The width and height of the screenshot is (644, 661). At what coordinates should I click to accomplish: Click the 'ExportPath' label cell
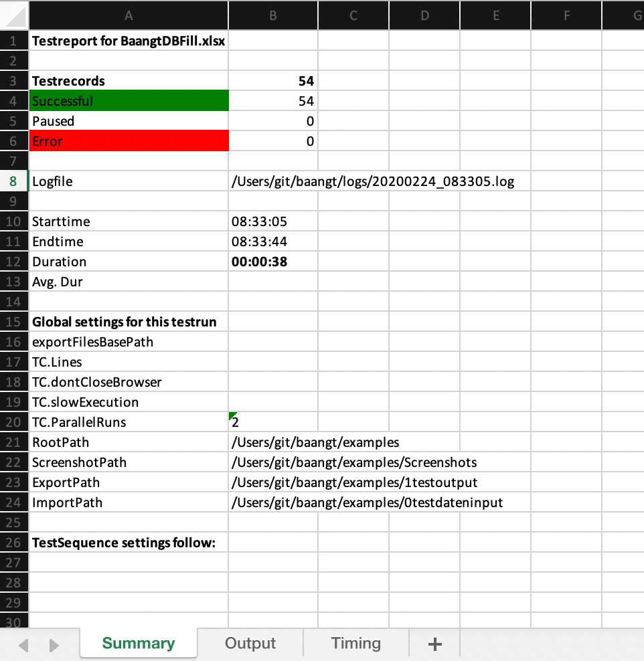click(129, 482)
